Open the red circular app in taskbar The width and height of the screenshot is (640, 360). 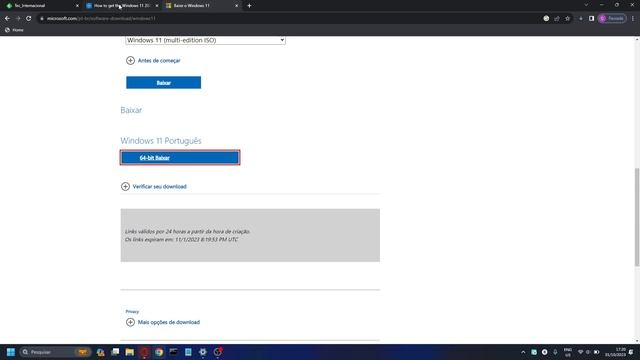144,352
